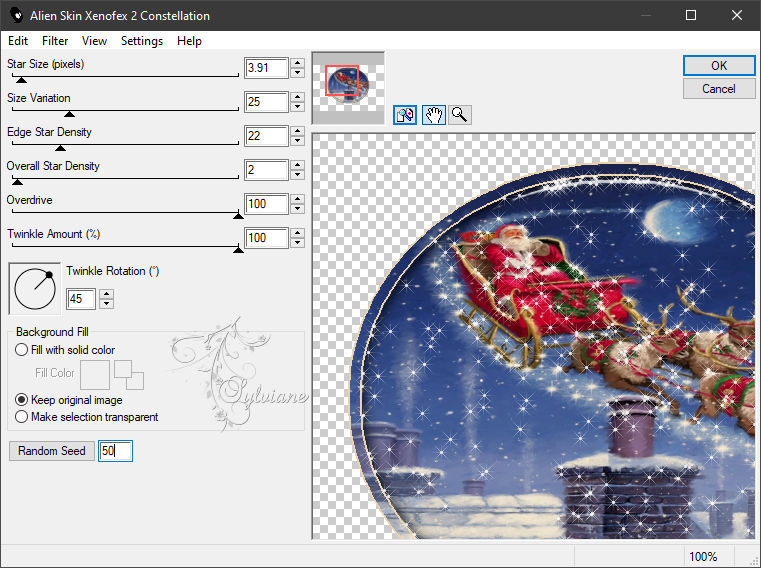761x568 pixels.
Task: Decrease Size Variation with down arrow
Action: [x=298, y=107]
